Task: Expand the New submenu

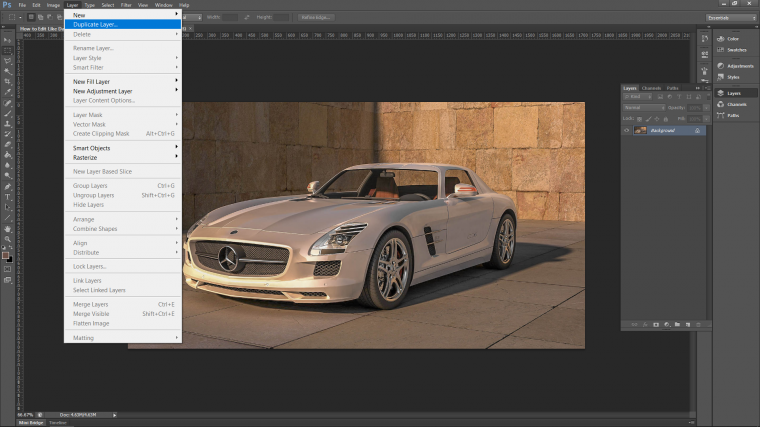Action: [123, 15]
